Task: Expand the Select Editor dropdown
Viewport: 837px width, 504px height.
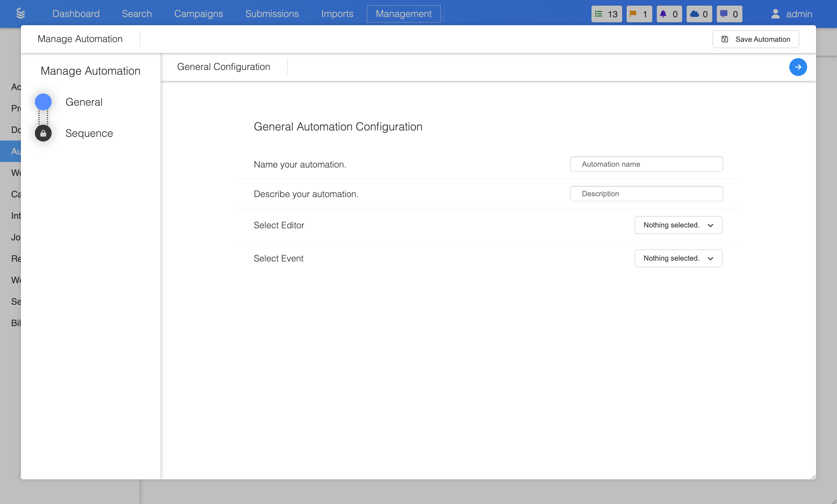Action: [x=678, y=225]
